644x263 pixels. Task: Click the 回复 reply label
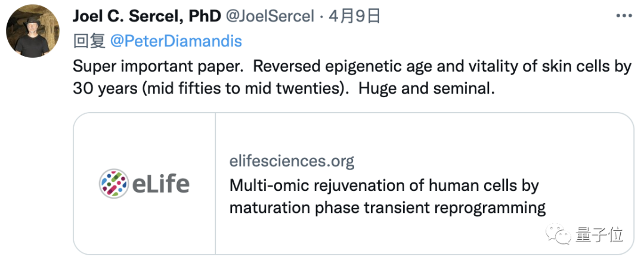[x=89, y=41]
